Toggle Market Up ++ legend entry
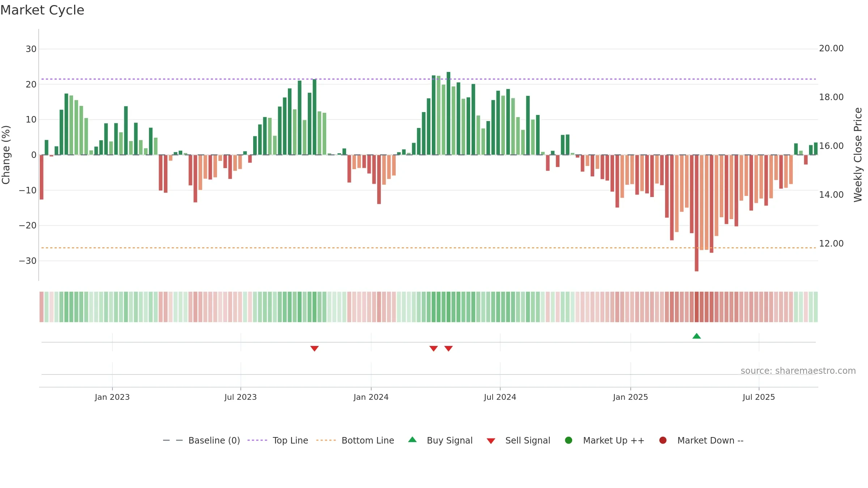This screenshot has width=868, height=488. [x=605, y=441]
